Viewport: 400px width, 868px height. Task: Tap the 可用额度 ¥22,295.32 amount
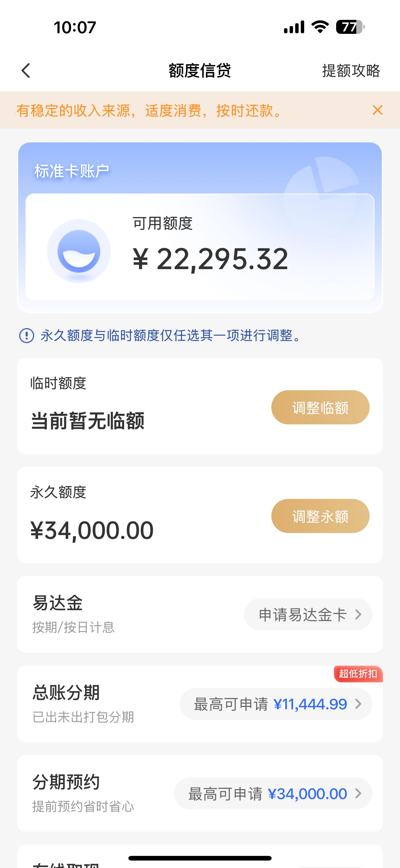211,259
